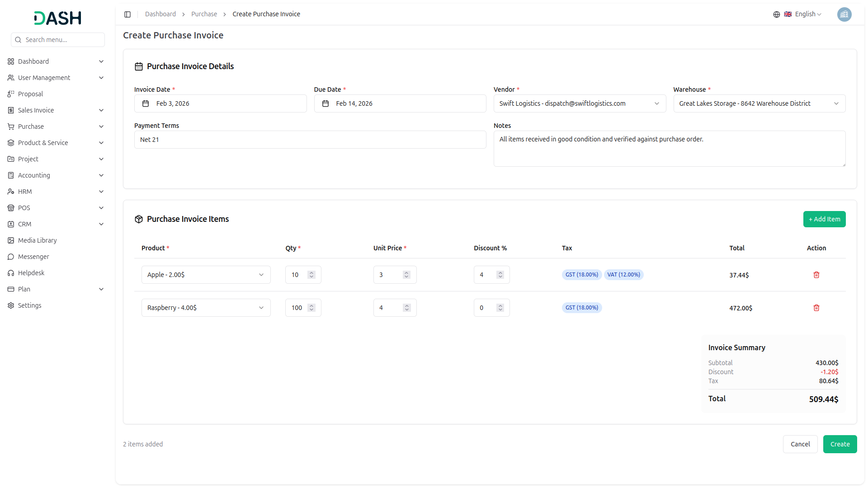Open the Vendor dropdown
Screen dimensions: 868x488
(x=579, y=103)
